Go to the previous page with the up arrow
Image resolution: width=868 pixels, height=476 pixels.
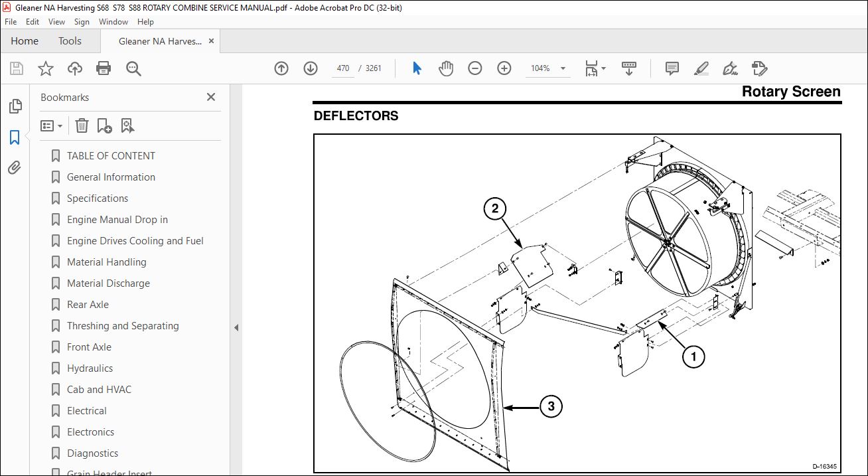point(281,68)
